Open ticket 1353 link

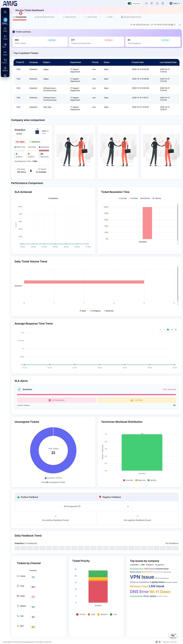(18, 88)
